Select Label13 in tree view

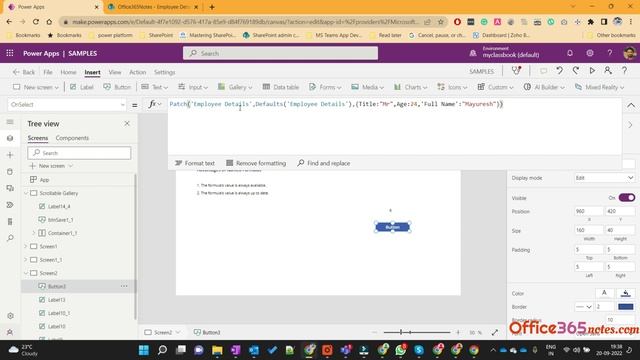pyautogui.click(x=56, y=300)
